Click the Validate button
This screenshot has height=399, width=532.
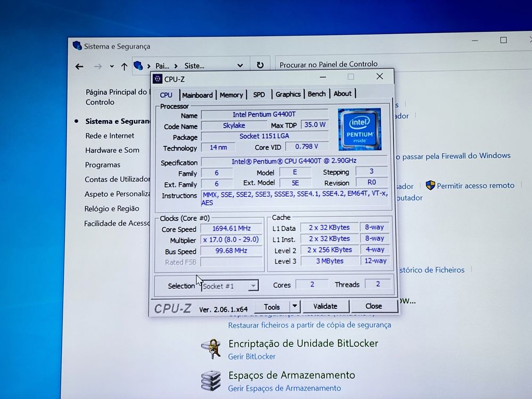(325, 306)
